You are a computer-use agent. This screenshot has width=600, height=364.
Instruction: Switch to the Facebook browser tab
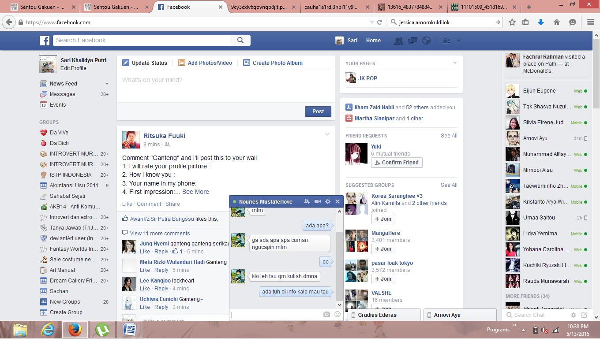(190, 7)
